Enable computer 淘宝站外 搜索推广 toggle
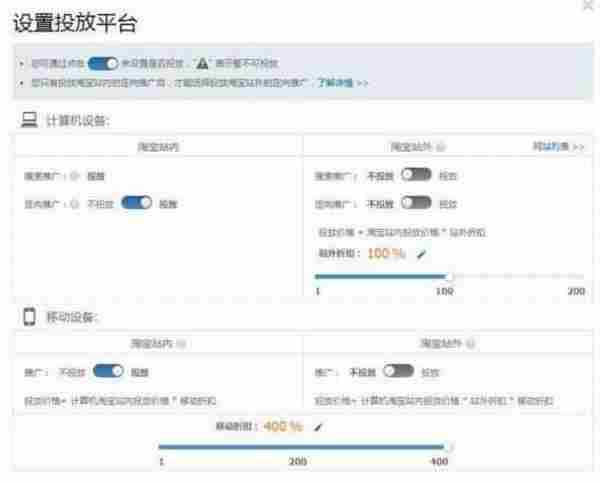600x485 pixels. tap(415, 175)
